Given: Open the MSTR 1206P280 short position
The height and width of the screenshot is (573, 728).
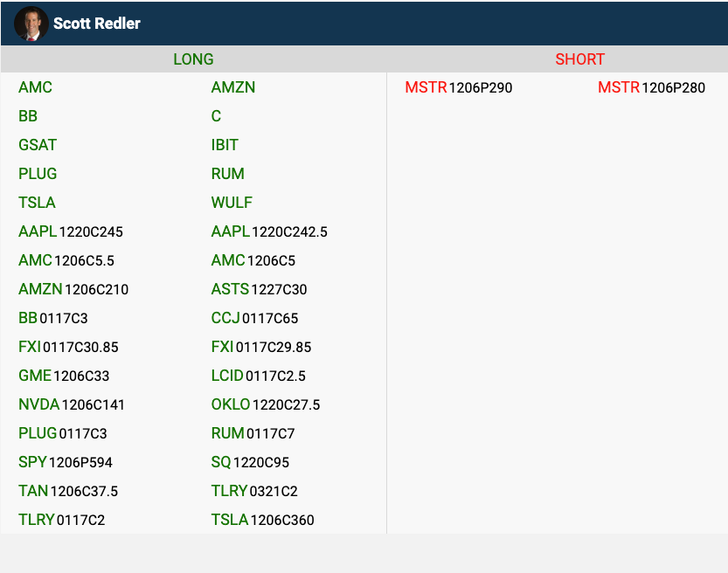Looking at the screenshot, I should (x=651, y=87).
